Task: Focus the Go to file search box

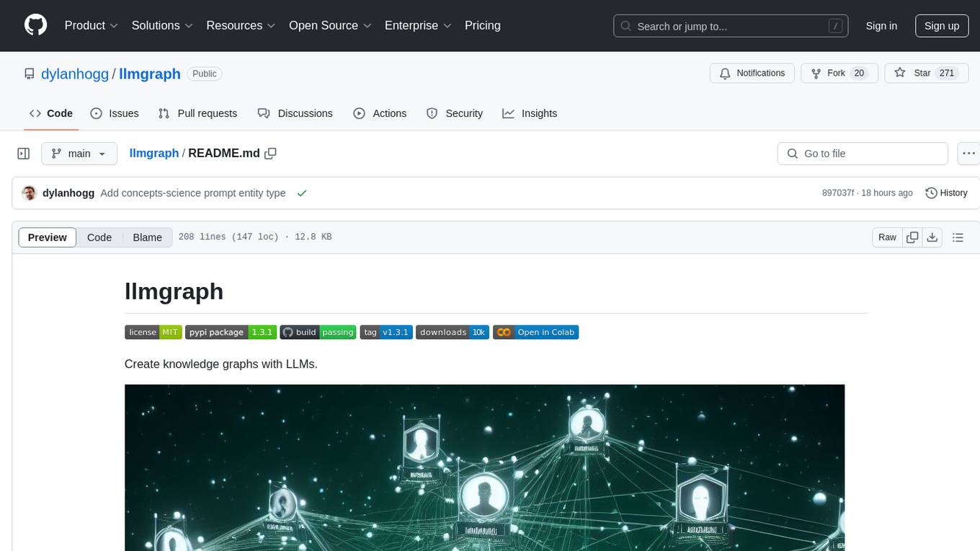Action: (863, 154)
